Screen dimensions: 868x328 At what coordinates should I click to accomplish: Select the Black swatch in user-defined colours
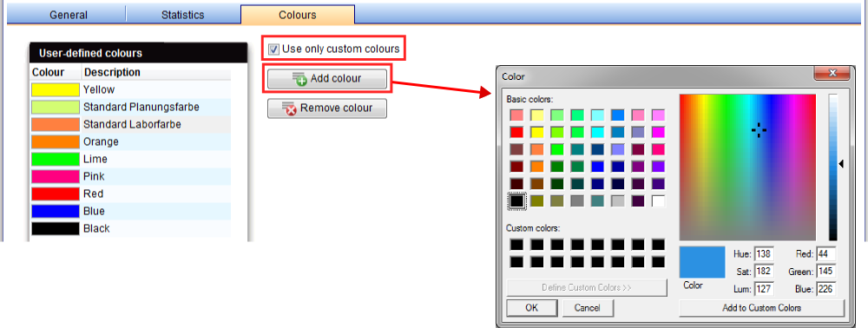[x=56, y=228]
